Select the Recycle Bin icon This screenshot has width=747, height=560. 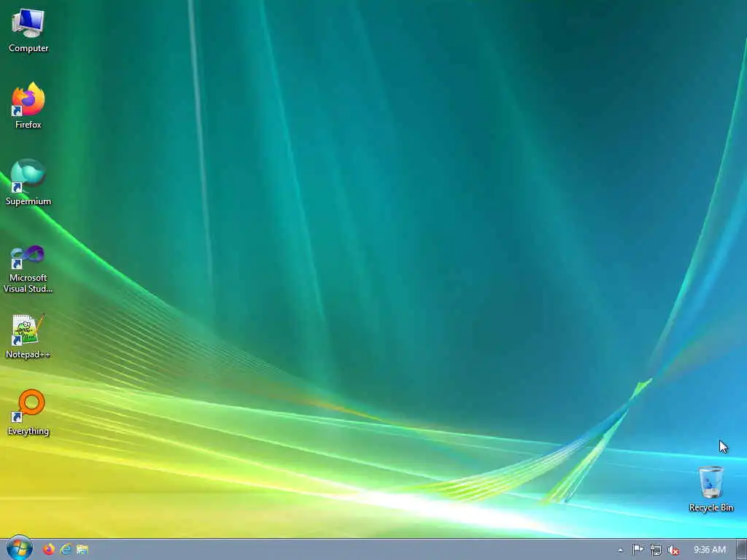coord(711,489)
